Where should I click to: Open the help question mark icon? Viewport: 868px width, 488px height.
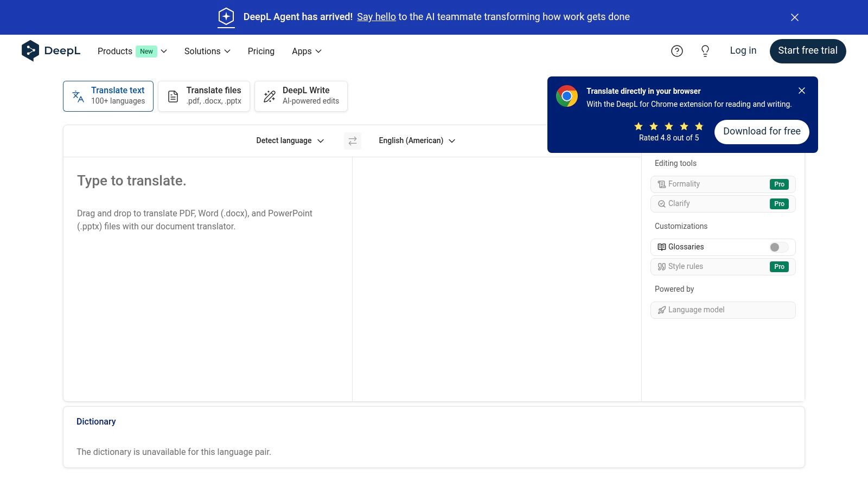pos(677,51)
